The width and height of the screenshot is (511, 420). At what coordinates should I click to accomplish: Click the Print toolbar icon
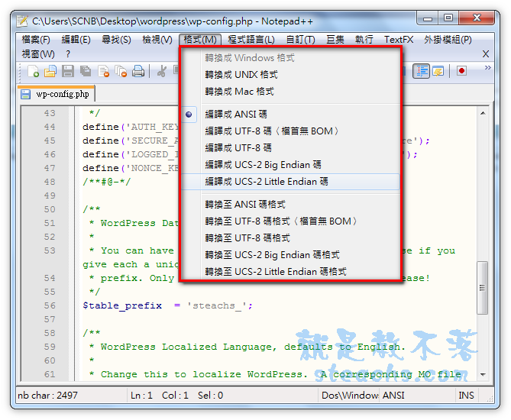[x=138, y=71]
